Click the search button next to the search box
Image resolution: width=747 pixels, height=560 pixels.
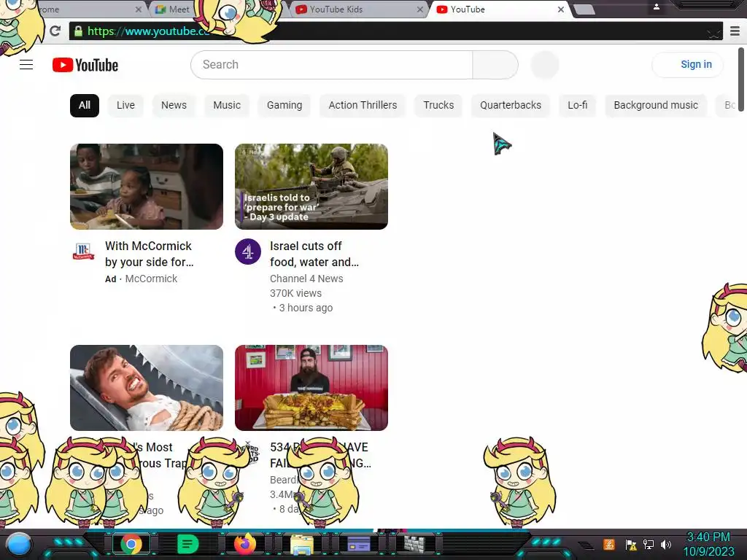495,65
